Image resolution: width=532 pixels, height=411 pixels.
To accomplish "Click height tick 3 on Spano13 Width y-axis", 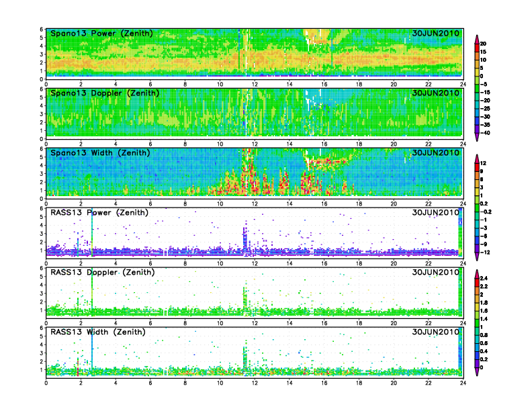I will point(42,174).
